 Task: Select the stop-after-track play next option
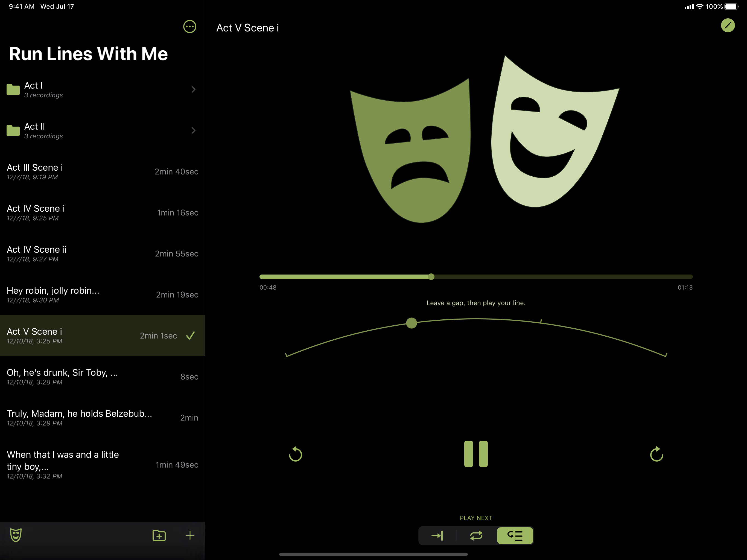pyautogui.click(x=437, y=536)
